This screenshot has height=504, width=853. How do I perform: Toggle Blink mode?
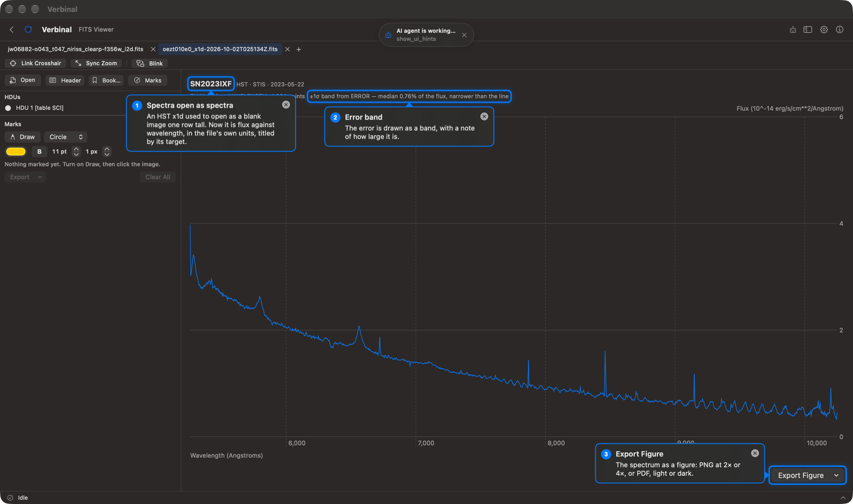pyautogui.click(x=150, y=63)
